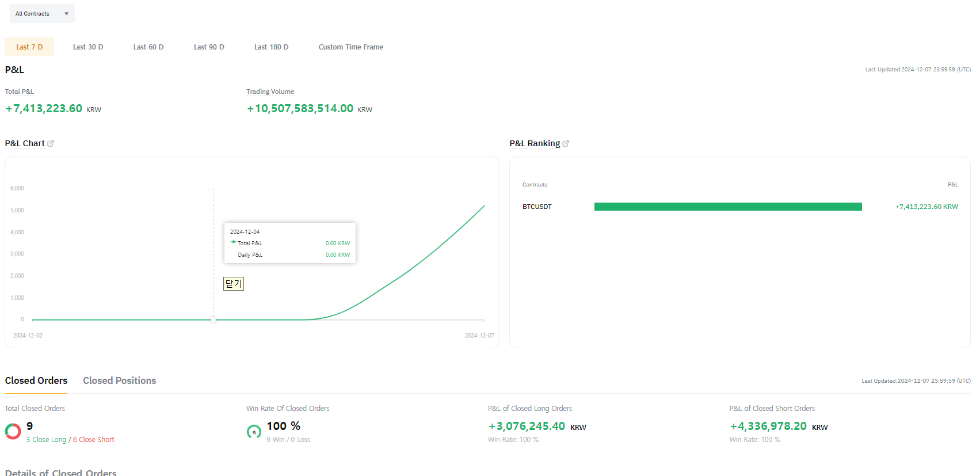Switch to Last 180 D timeframe

pos(272,47)
